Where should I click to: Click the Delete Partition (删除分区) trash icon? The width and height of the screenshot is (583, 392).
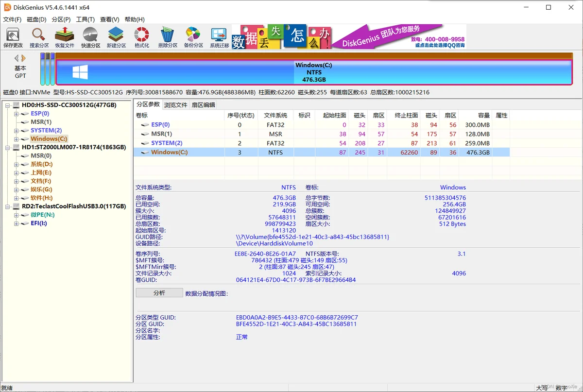coord(168,37)
